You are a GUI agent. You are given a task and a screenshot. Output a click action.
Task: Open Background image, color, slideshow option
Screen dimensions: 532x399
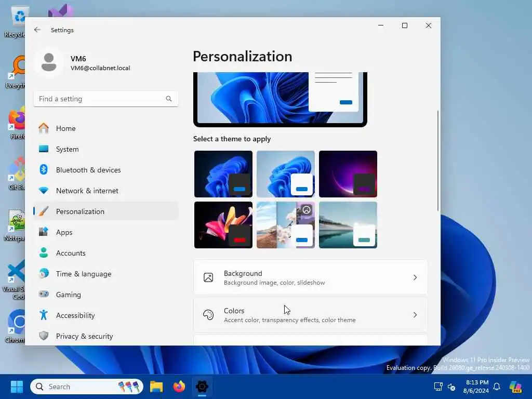tap(311, 277)
